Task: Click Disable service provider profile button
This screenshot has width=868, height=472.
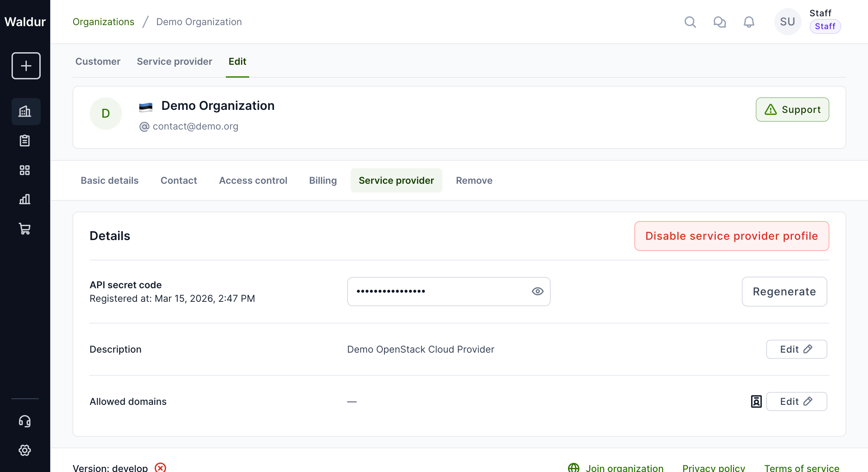Action: tap(731, 236)
